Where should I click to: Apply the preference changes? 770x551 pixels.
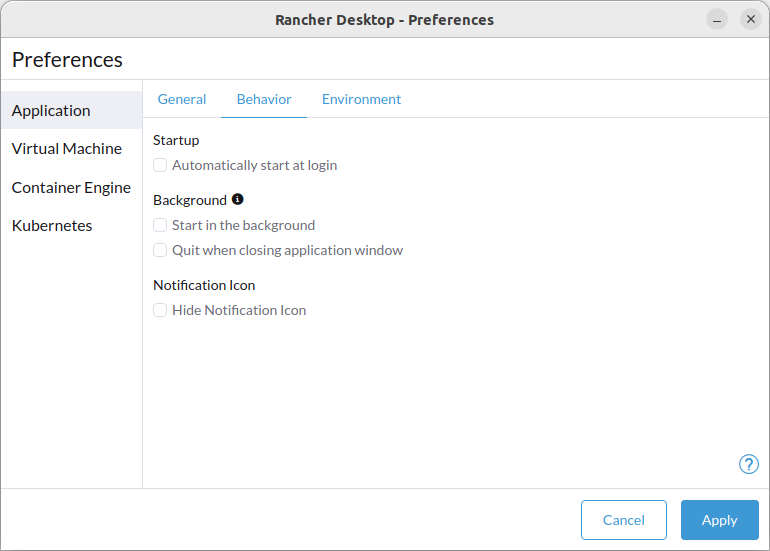(x=719, y=520)
